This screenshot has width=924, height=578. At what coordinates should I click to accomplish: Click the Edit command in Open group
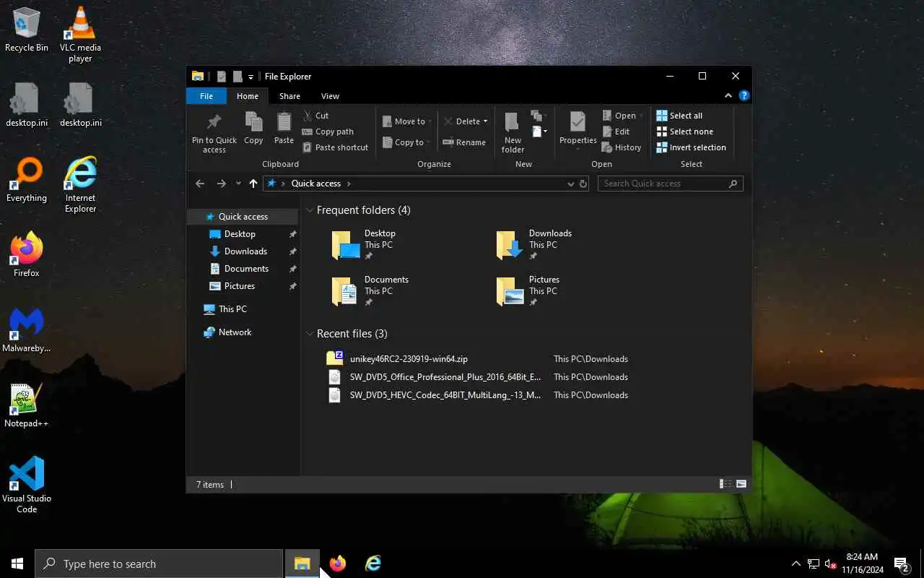click(x=616, y=131)
